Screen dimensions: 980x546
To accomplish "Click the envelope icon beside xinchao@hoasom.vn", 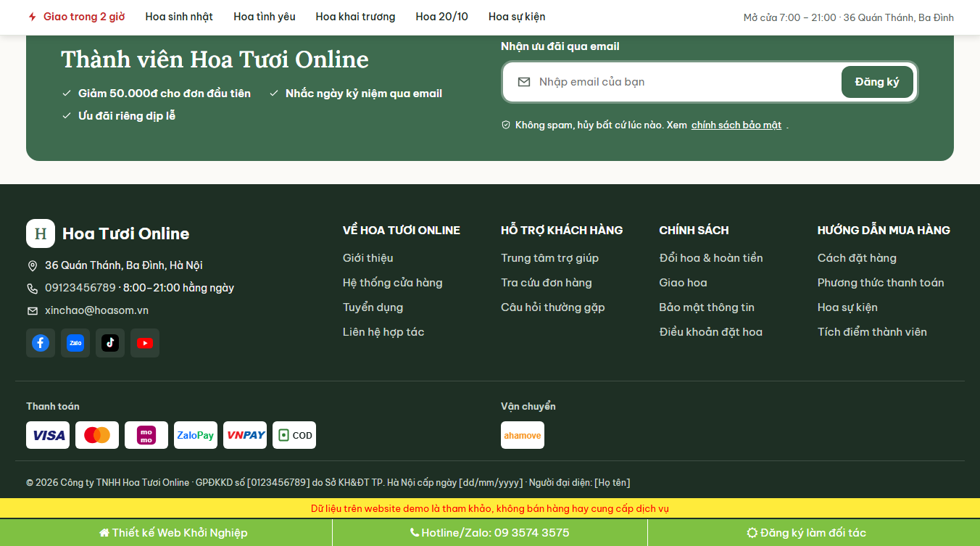I will (32, 311).
